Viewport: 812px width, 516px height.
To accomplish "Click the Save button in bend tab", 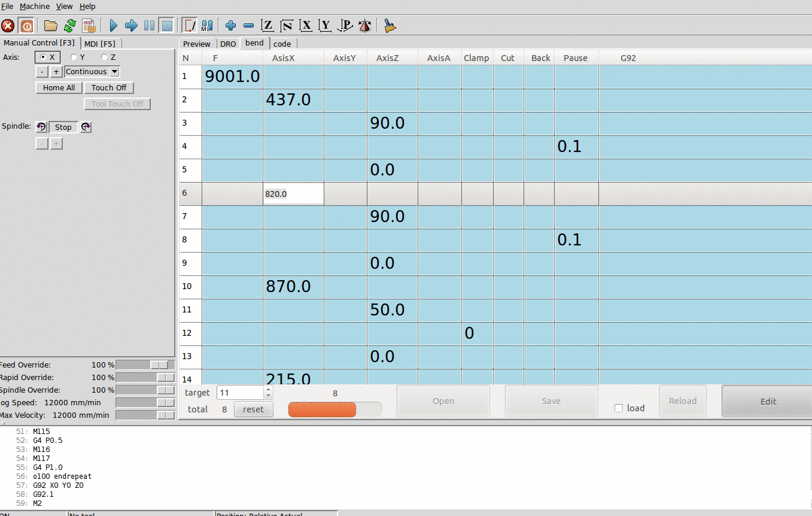I will pos(551,401).
